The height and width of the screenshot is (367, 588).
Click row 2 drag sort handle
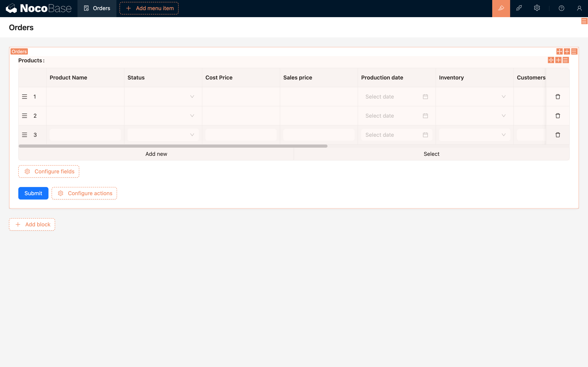coord(25,116)
